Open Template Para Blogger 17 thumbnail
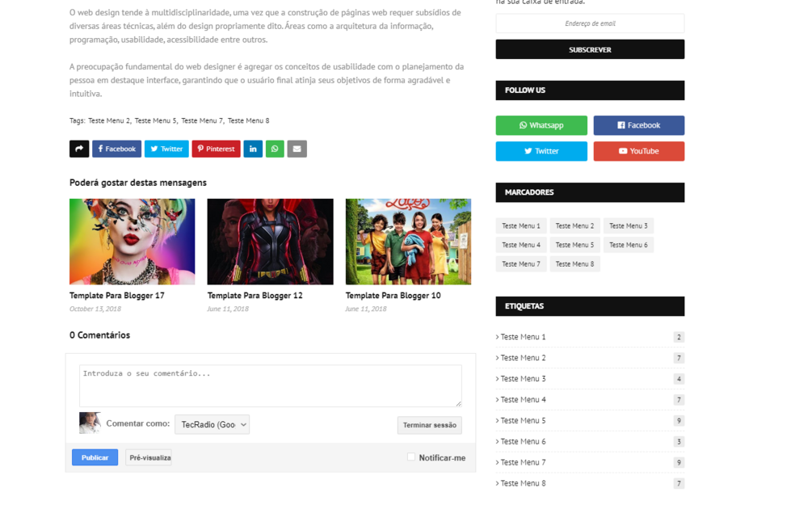Image resolution: width=812 pixels, height=505 pixels. point(132,242)
